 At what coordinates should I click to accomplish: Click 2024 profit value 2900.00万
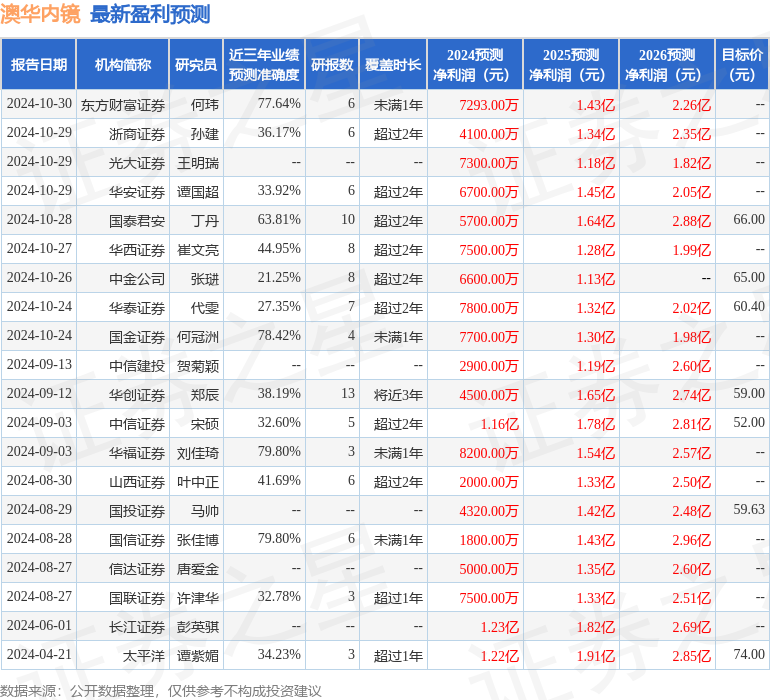click(x=489, y=365)
